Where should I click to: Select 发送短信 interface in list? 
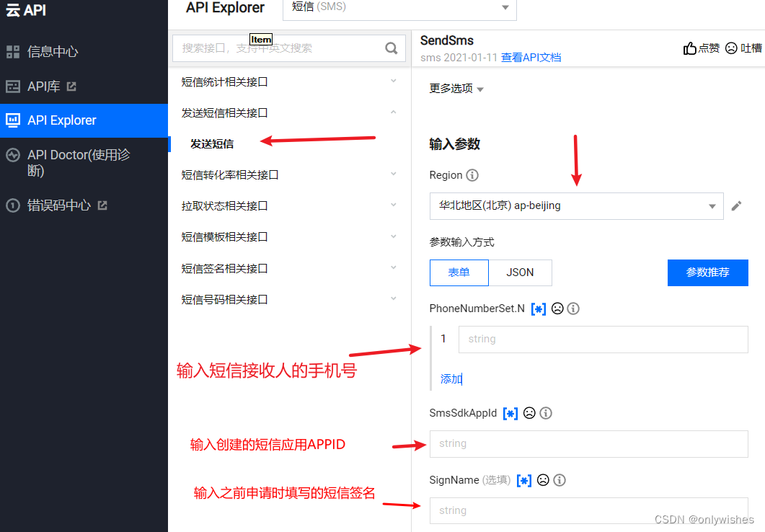pyautogui.click(x=212, y=144)
